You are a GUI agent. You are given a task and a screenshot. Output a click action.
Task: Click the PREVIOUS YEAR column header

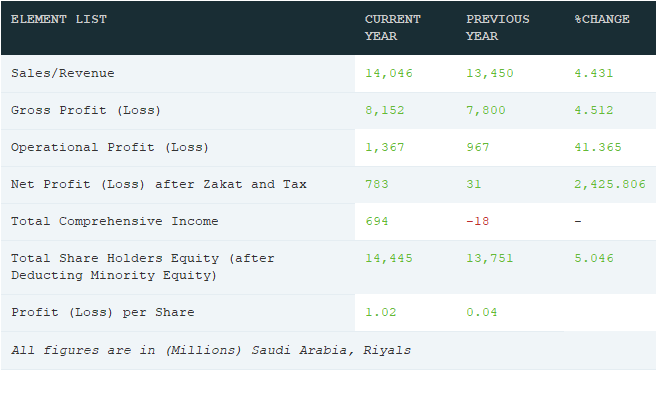pyautogui.click(x=498, y=28)
